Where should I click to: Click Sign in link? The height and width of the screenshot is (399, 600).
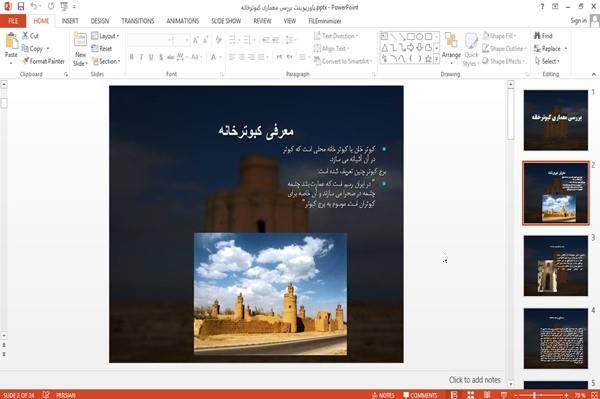[x=578, y=21]
